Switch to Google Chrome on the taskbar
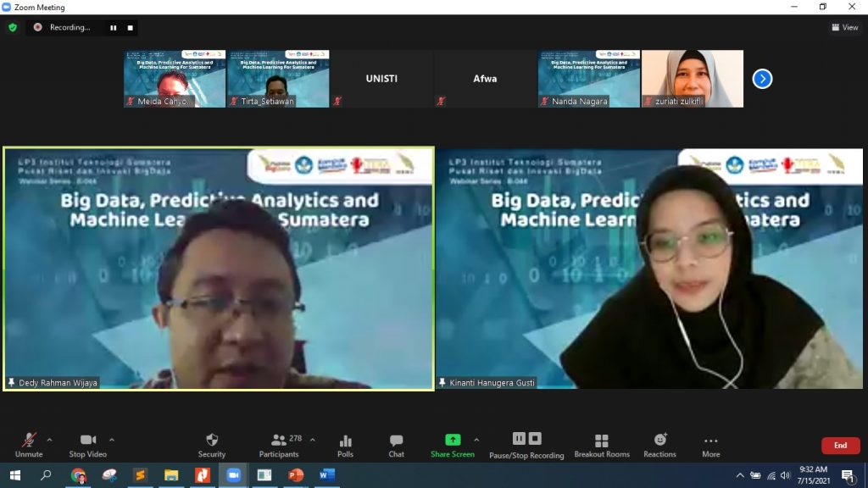Screen dimensions: 868x488 pos(79,475)
